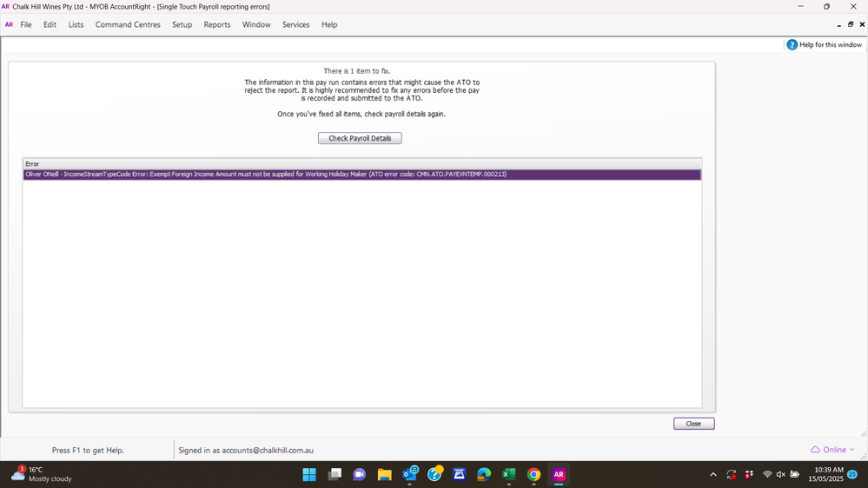Open the Wi-Fi network tray icon
Screen dimensions: 868x488
(766, 474)
